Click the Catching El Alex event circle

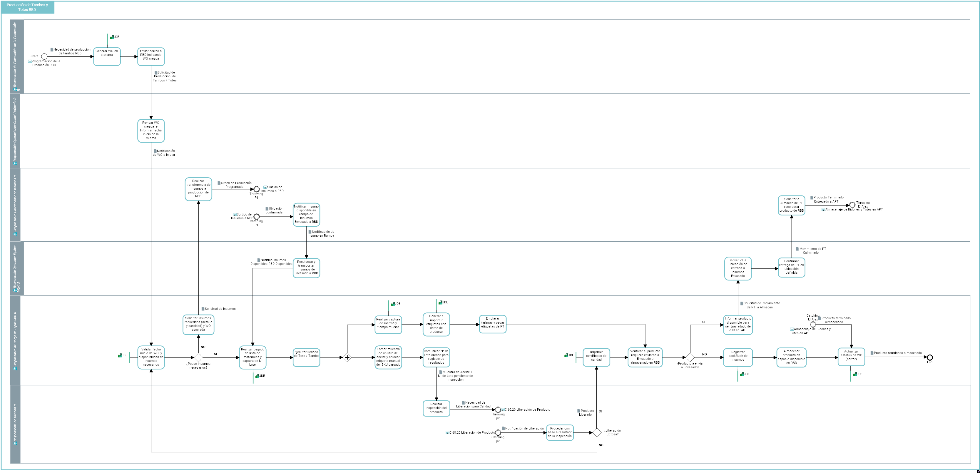[x=813, y=325]
